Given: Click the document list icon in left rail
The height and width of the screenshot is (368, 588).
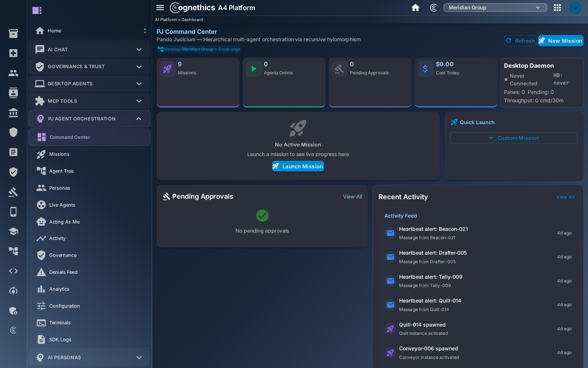Looking at the screenshot, I should pyautogui.click(x=13, y=152).
